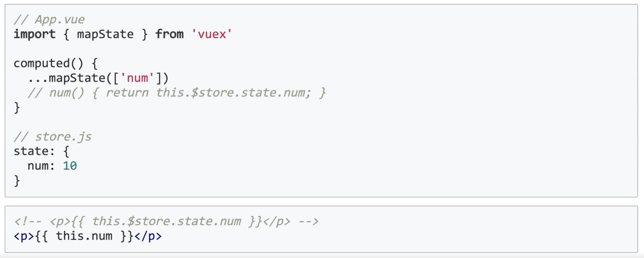
Task: Click the 'state: {' line
Action: pos(42,151)
